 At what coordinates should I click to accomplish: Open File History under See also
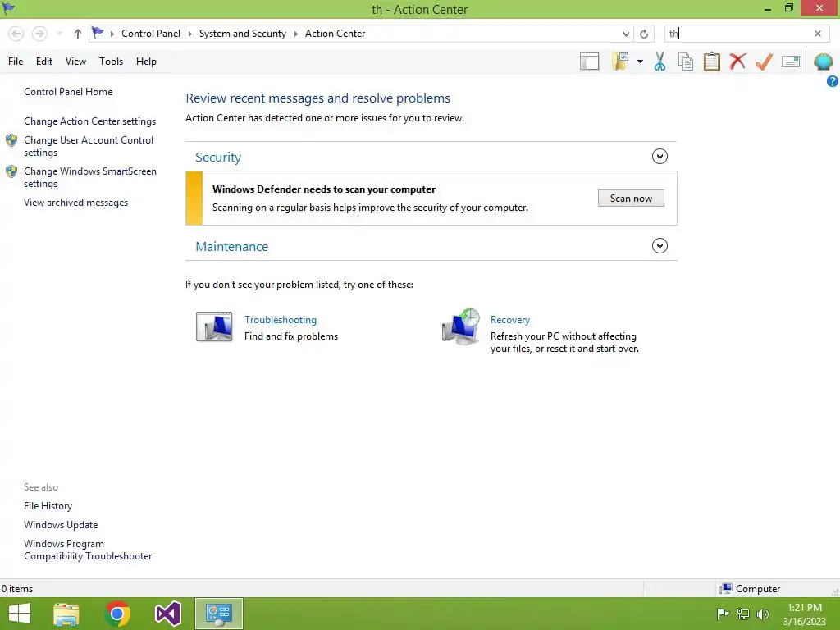pyautogui.click(x=48, y=505)
